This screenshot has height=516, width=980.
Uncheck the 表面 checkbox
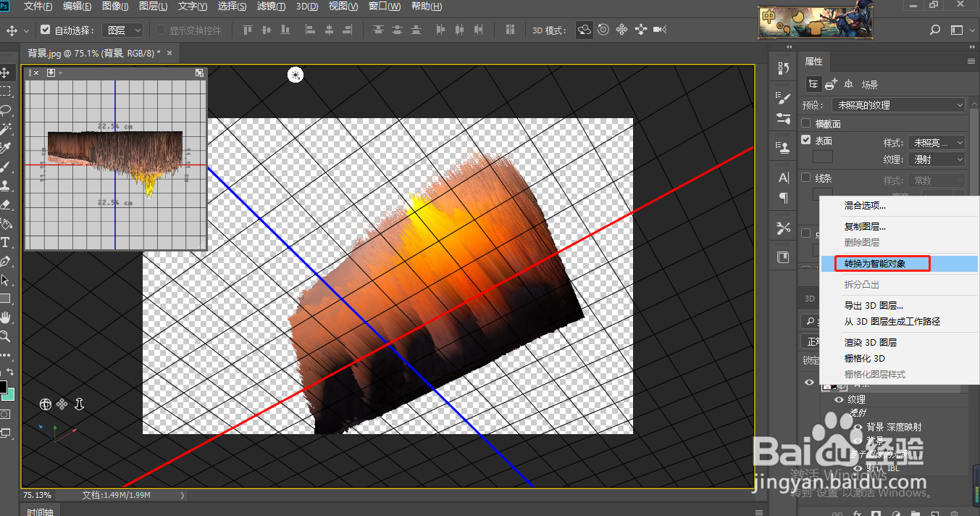coord(806,140)
